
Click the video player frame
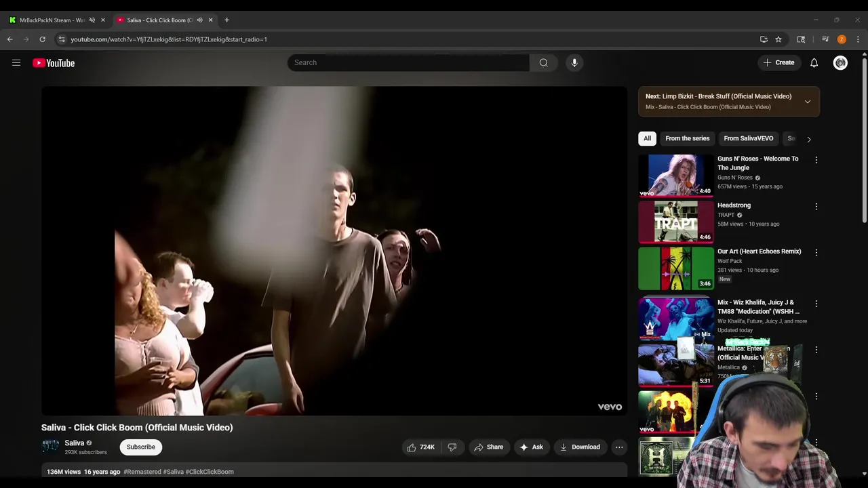click(334, 250)
